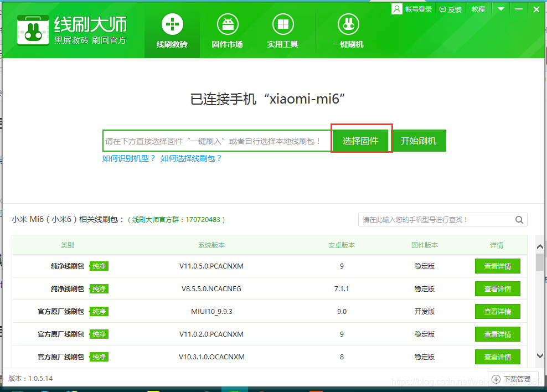Click the 版本：1.0.5.14 version label
The height and width of the screenshot is (392, 547).
click(x=30, y=378)
